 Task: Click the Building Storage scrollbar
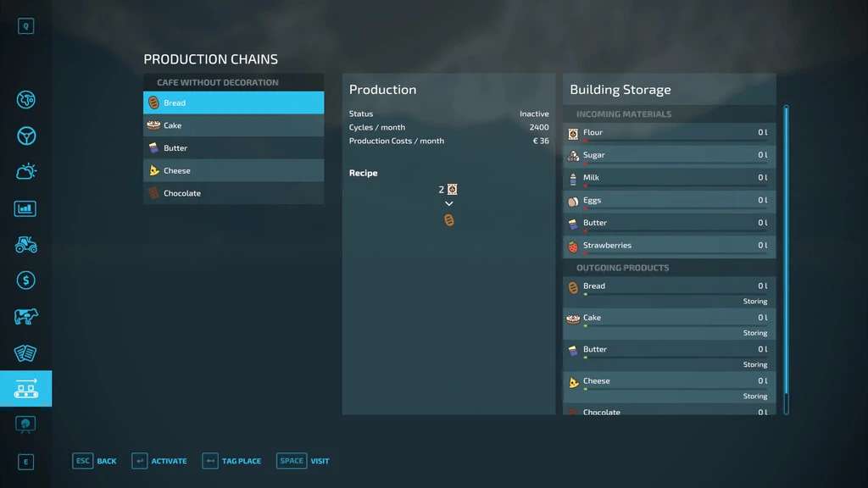pos(786,254)
